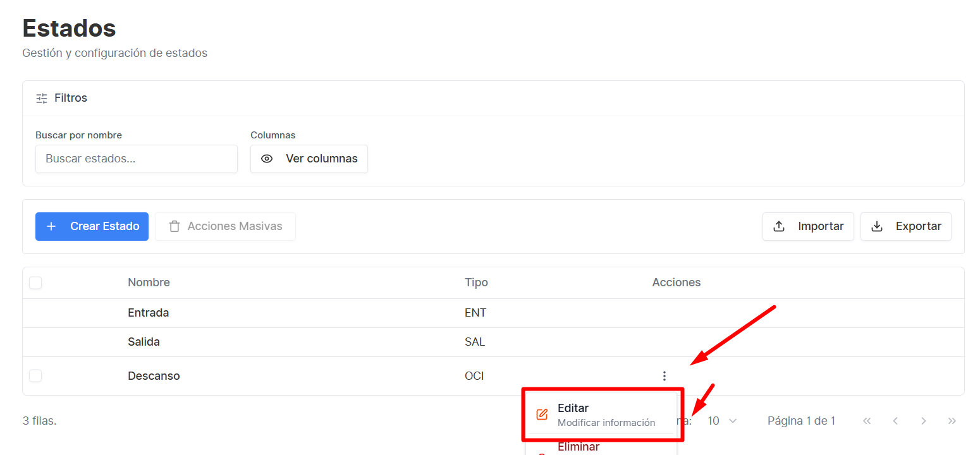Click the pencil Editar icon in menu
Image resolution: width=980 pixels, height=455 pixels.
tap(542, 415)
